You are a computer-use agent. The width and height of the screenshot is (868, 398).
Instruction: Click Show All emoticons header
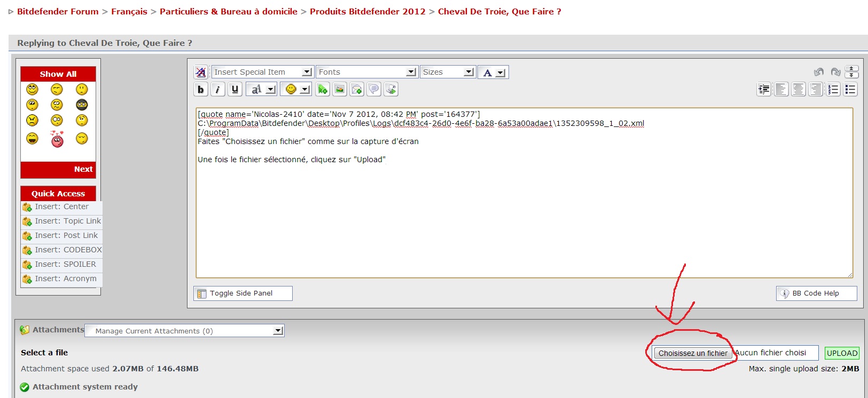coord(58,74)
